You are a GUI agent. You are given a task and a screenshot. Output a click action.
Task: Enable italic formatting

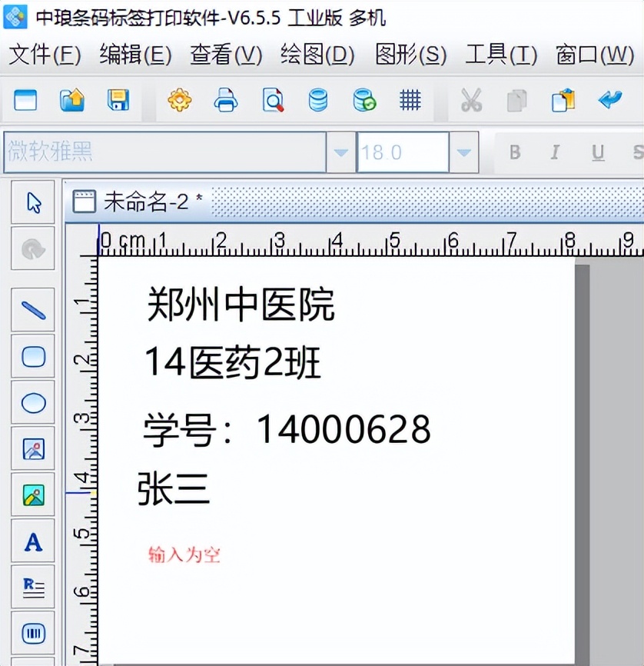click(x=555, y=152)
